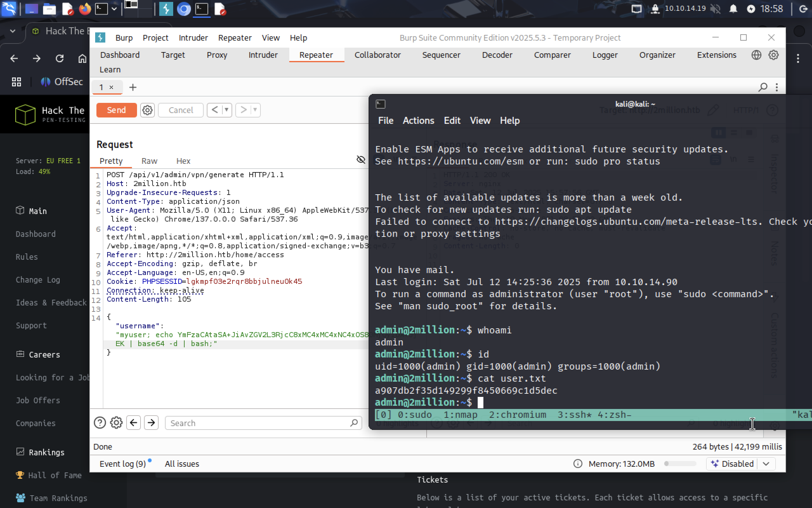The height and width of the screenshot is (508, 812).
Task: Open browser kebab menu
Action: tap(798, 58)
